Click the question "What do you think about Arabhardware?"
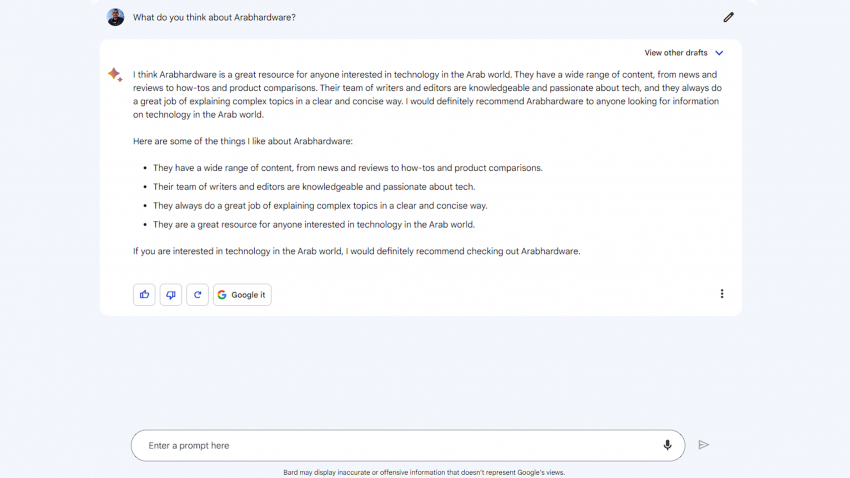 pyautogui.click(x=214, y=17)
